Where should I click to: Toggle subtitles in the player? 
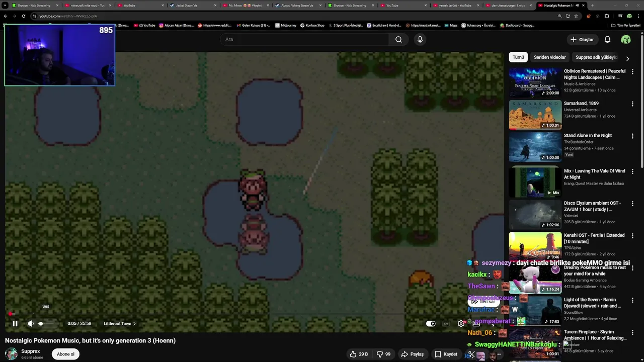[x=446, y=324]
